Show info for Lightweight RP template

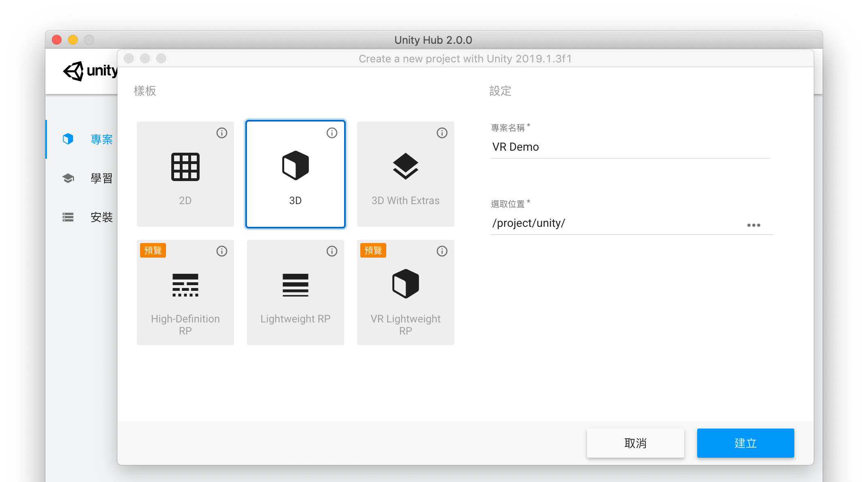tap(332, 251)
